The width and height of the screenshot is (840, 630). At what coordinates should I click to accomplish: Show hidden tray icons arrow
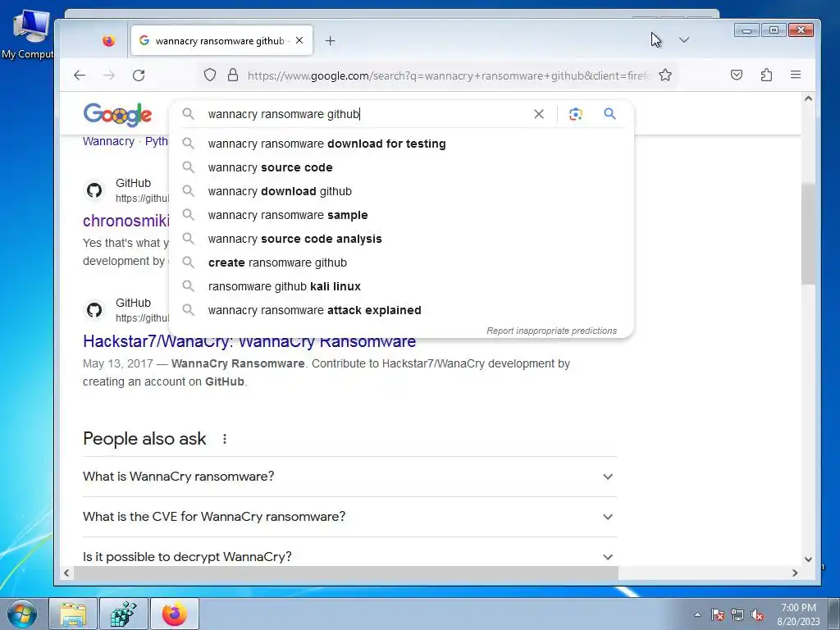click(697, 614)
